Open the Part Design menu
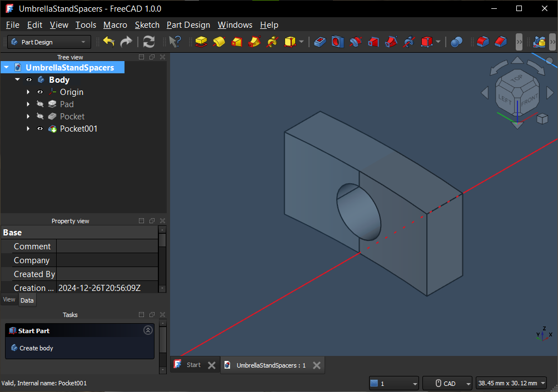The width and height of the screenshot is (558, 392). [x=188, y=25]
